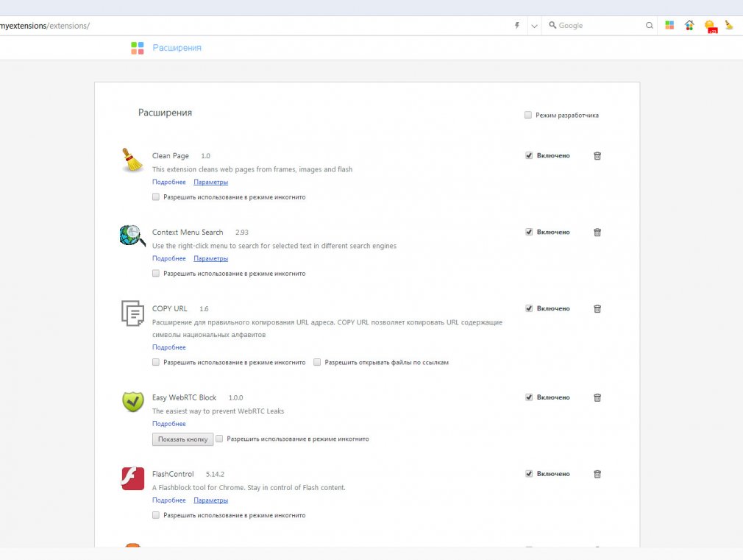Delete COPY URL extension via trash icon
Image resolution: width=743 pixels, height=560 pixels.
click(x=597, y=308)
